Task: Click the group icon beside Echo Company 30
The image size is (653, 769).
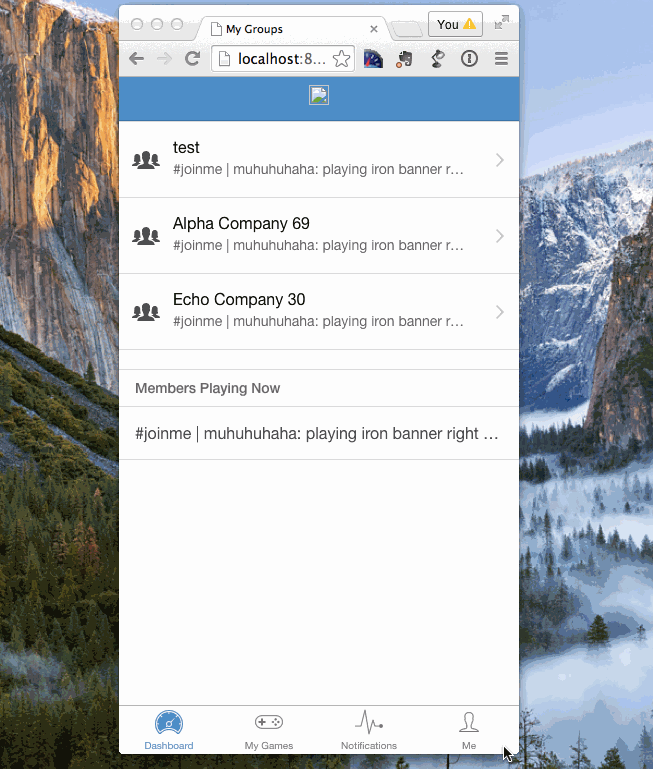Action: [146, 312]
